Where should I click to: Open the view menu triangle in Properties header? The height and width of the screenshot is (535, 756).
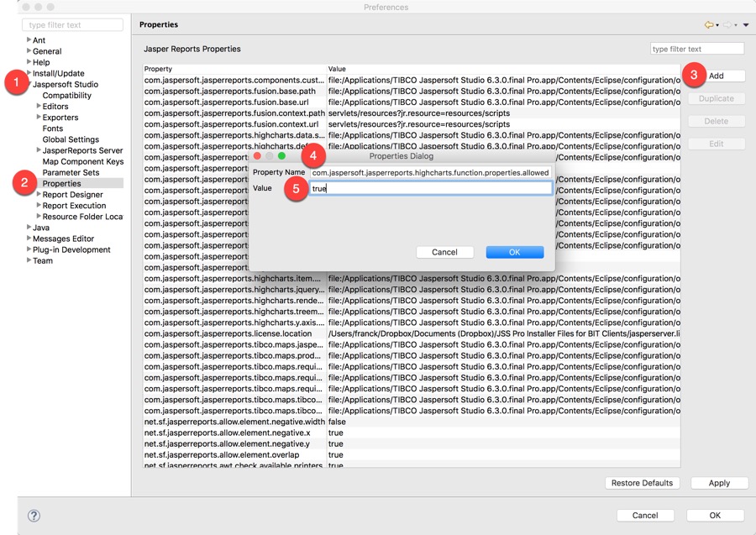pos(746,25)
